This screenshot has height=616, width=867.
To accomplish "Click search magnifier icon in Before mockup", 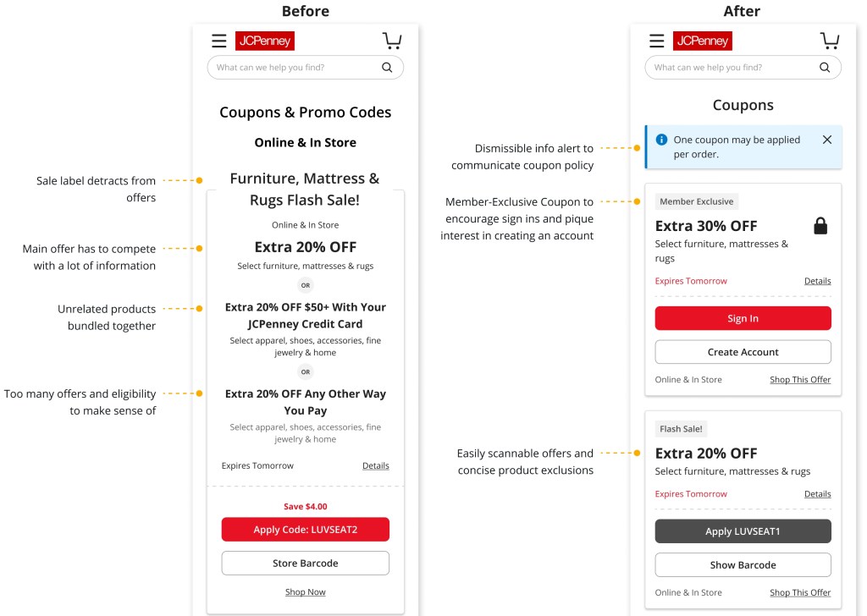I will click(x=387, y=68).
